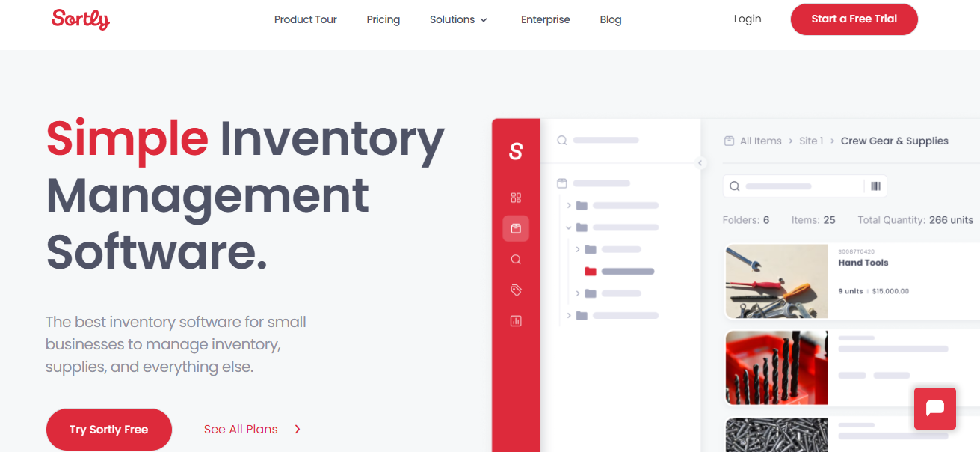The width and height of the screenshot is (980, 452).
Task: Click the root items icon in folder tree
Action: (x=563, y=183)
